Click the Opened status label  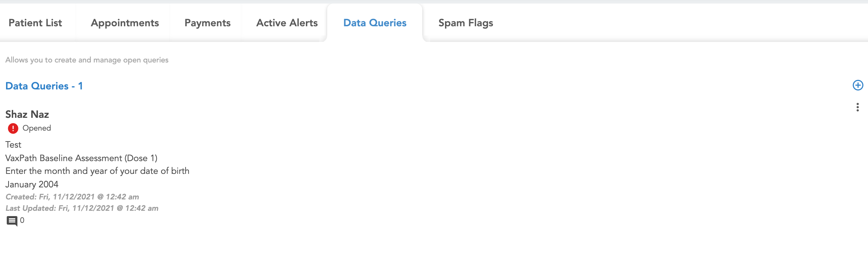coord(37,128)
